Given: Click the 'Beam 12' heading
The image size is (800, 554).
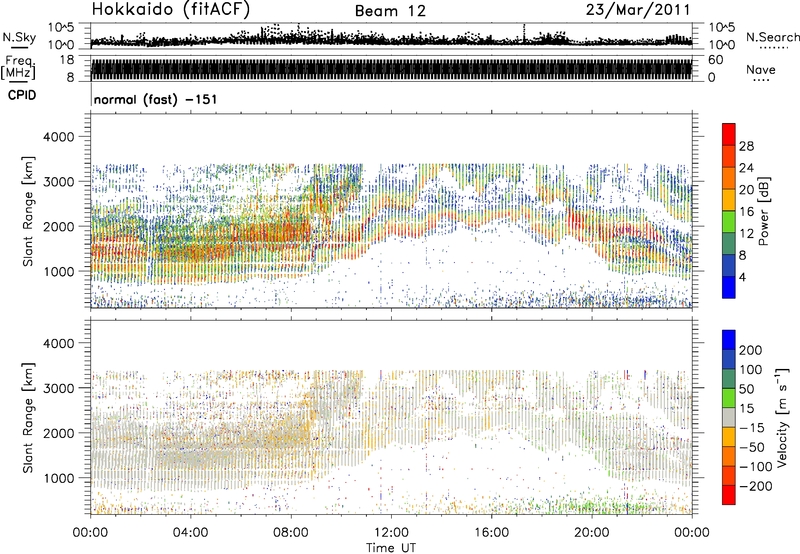Looking at the screenshot, I should pos(390,11).
